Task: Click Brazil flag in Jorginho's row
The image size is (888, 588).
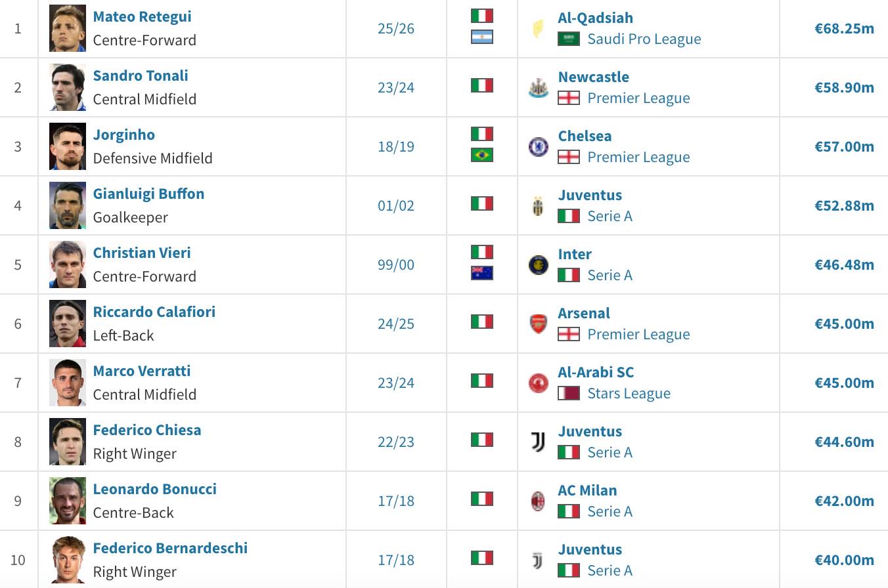Action: click(482, 155)
